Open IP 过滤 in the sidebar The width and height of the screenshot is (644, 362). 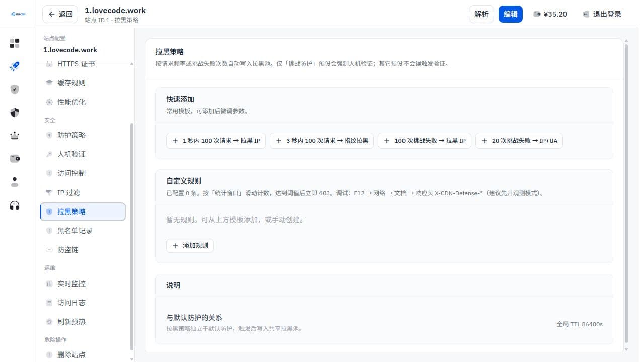tap(83, 193)
